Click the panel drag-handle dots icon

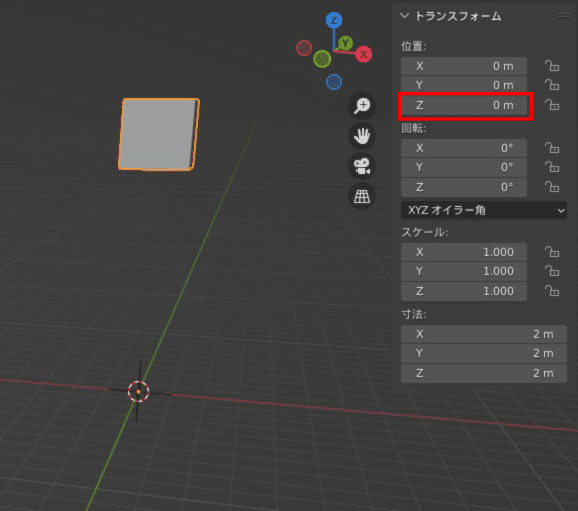tap(564, 15)
